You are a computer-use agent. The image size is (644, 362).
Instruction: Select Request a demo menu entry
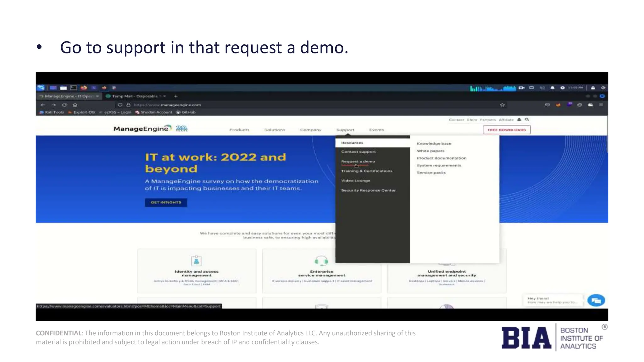[358, 162]
